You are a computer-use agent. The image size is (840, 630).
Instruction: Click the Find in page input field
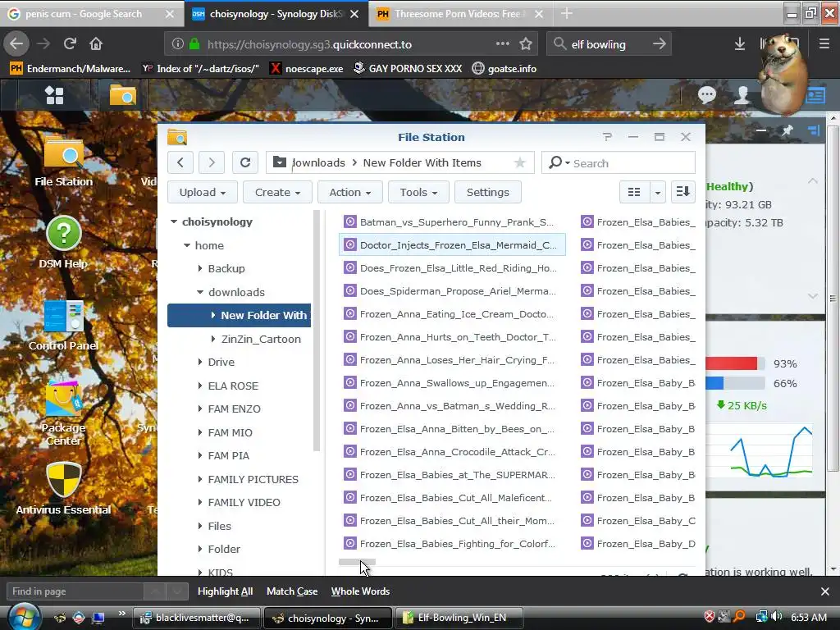(x=75, y=591)
